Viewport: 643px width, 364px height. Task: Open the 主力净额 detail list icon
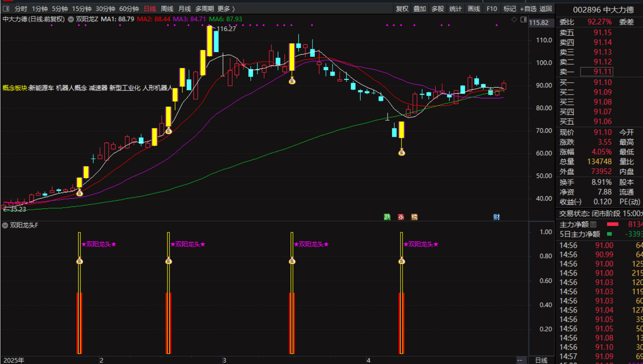(x=593, y=225)
